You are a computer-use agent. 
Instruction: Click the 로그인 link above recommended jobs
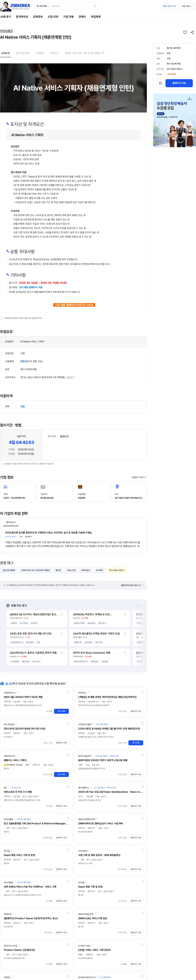pos(9,683)
